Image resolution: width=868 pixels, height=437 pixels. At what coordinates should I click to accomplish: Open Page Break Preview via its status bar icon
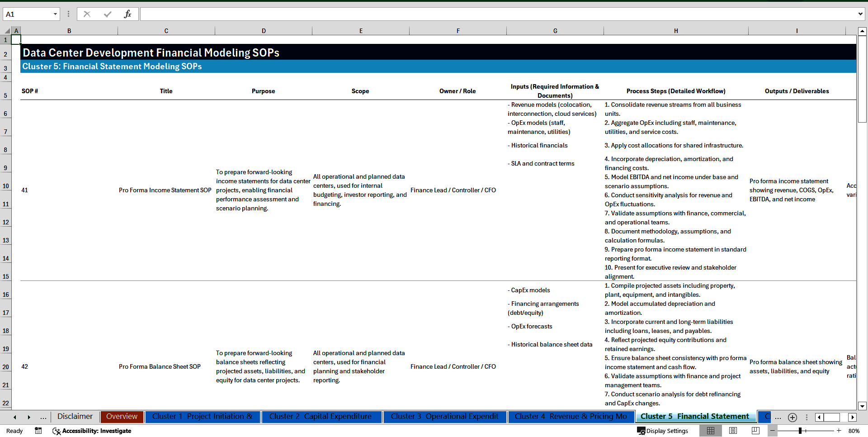(755, 431)
